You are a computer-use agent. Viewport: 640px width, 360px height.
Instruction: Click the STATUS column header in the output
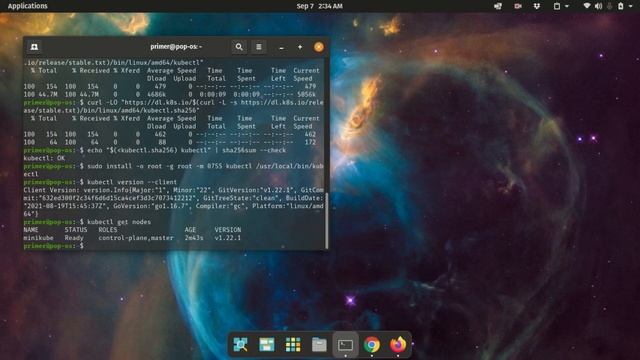(76, 230)
